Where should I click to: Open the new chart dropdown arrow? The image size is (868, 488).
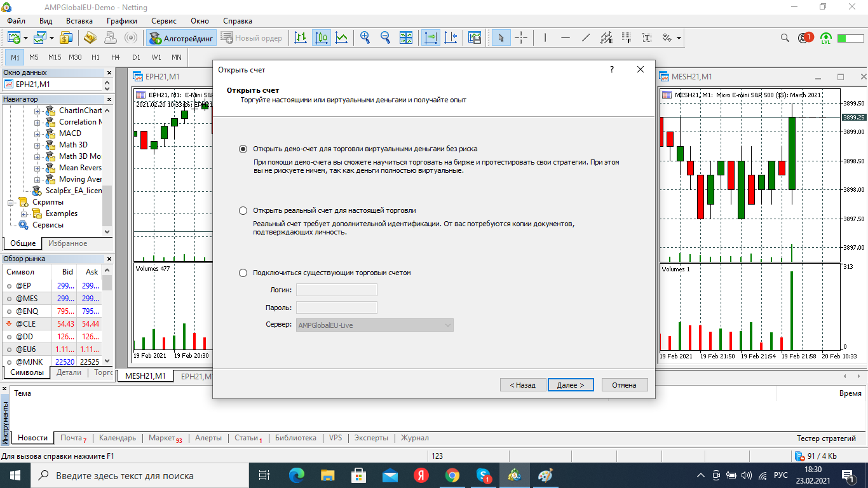tap(25, 37)
